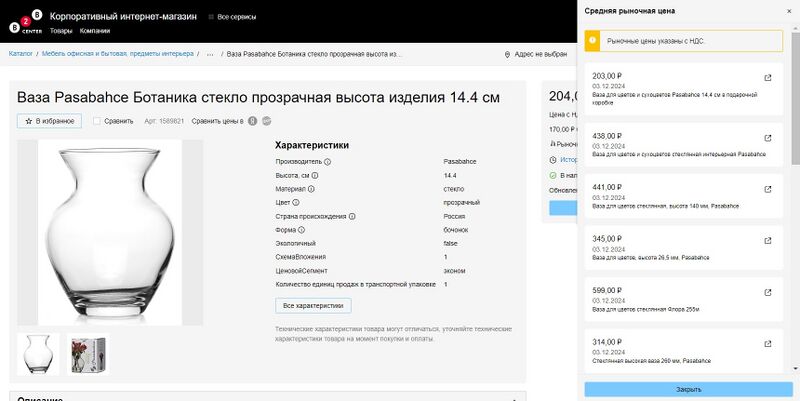Screen dimensions: 800x401
Task: Open the Все сервисы menu
Action: point(232,17)
